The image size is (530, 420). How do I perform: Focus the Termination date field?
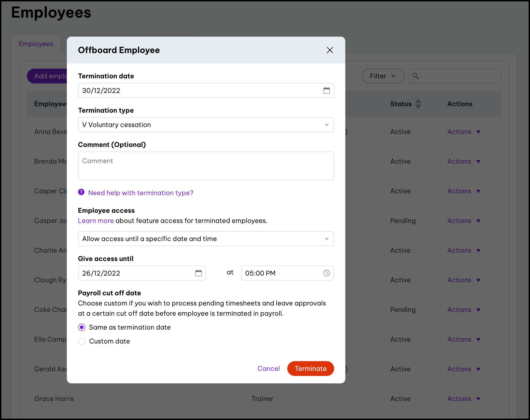(206, 90)
